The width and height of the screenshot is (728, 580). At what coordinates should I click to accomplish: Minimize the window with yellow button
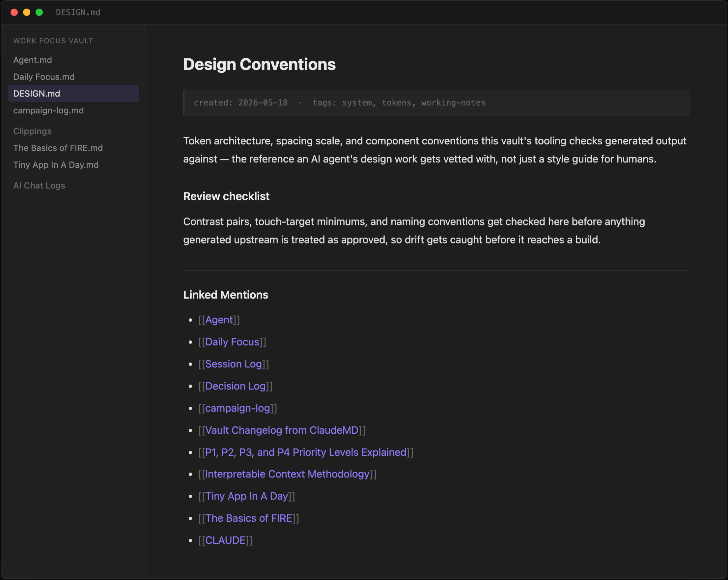coord(27,13)
